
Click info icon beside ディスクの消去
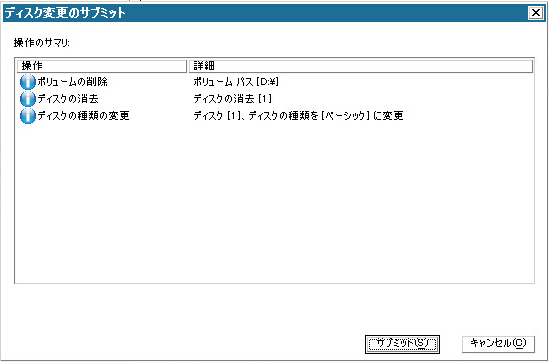pos(28,99)
